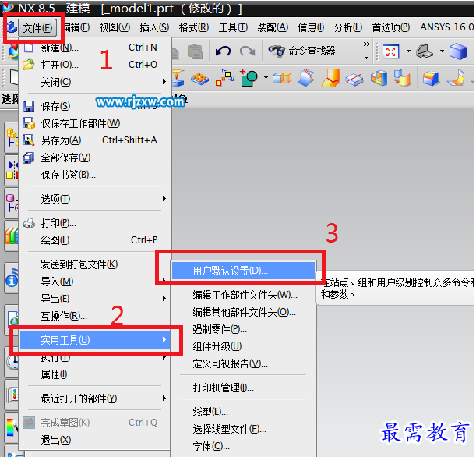Click the yellow-blue offset blocks icon

[x=402, y=77]
